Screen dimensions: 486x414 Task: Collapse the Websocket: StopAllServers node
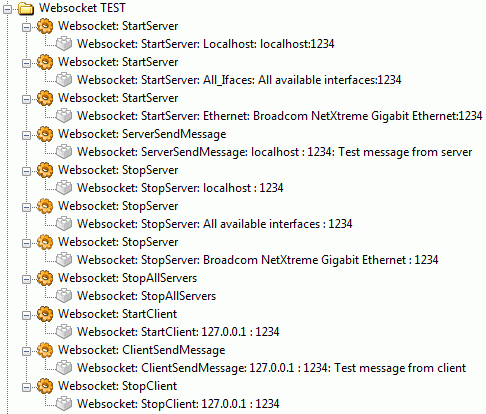(x=26, y=279)
